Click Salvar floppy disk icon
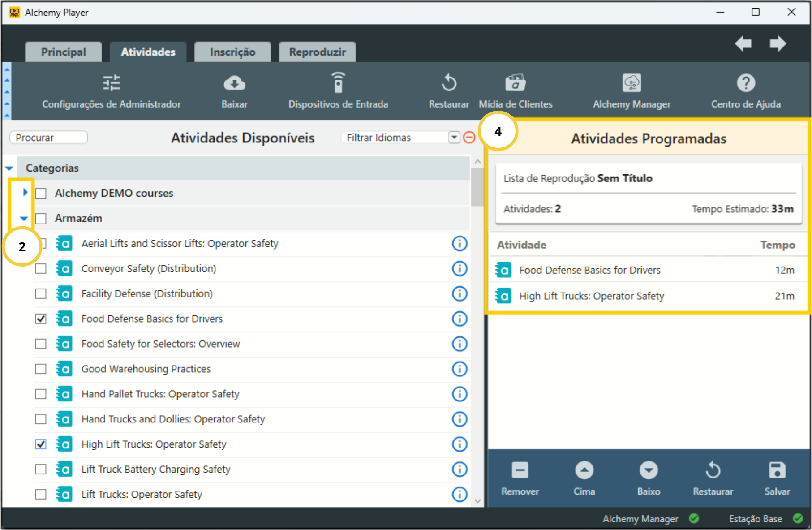The image size is (812, 530). pyautogui.click(x=777, y=471)
